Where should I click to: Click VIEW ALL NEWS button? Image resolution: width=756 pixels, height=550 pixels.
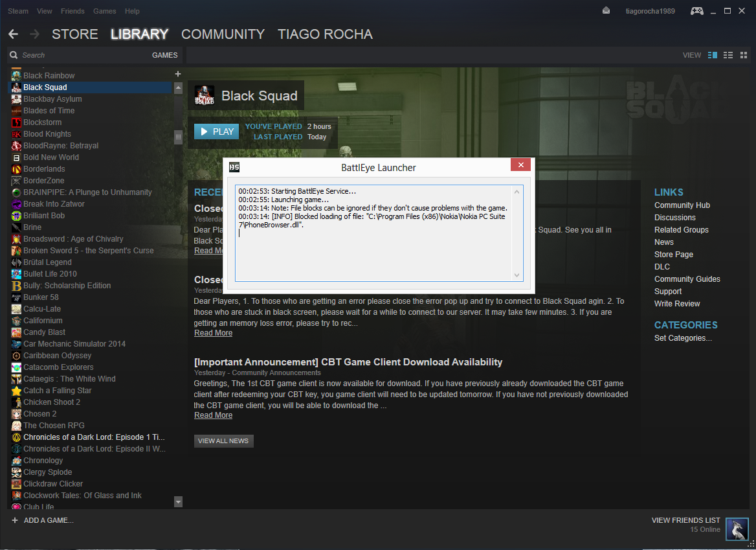(224, 441)
